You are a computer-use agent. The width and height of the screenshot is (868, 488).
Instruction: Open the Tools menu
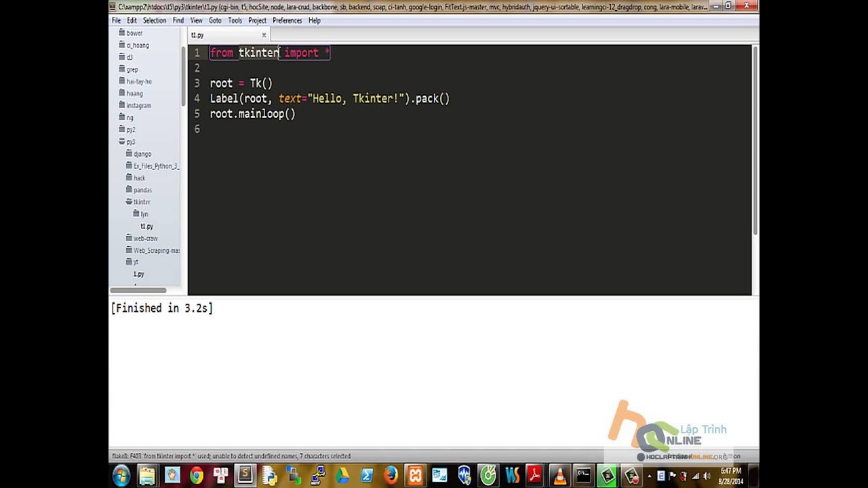235,20
